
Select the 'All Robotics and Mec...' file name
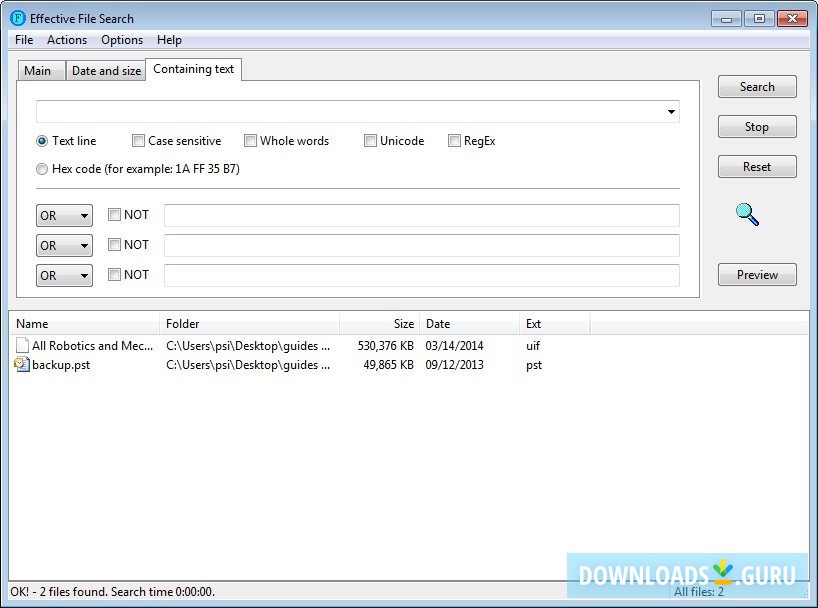[x=92, y=345]
